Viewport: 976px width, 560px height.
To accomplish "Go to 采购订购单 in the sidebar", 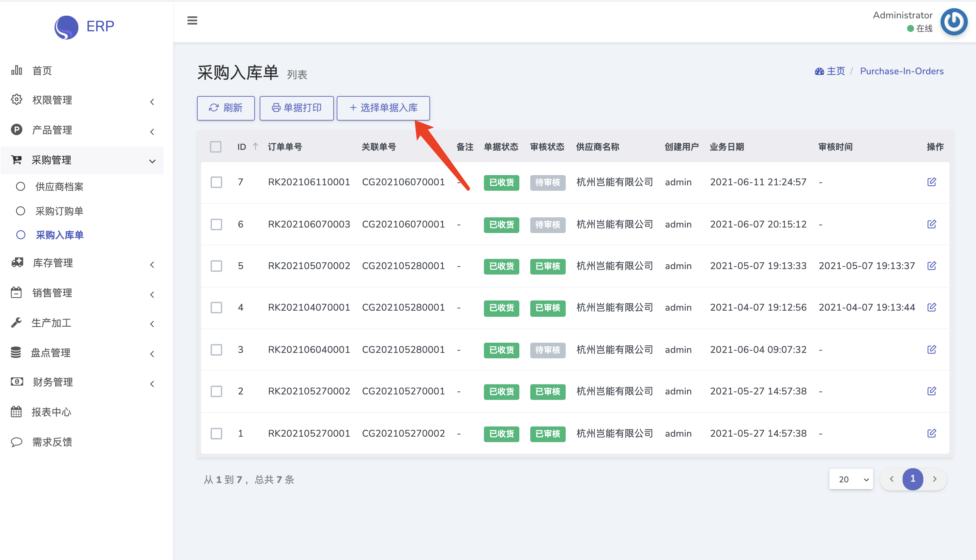I will (59, 211).
